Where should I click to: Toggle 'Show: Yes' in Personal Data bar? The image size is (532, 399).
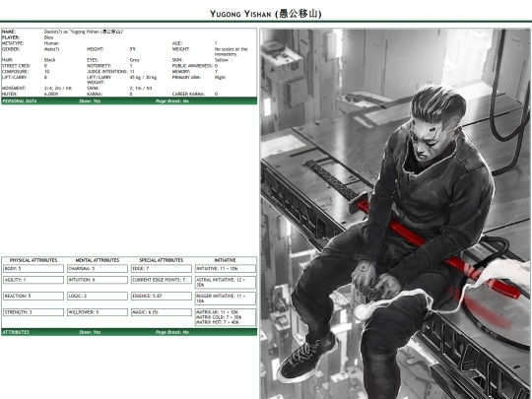pyautogui.click(x=90, y=101)
